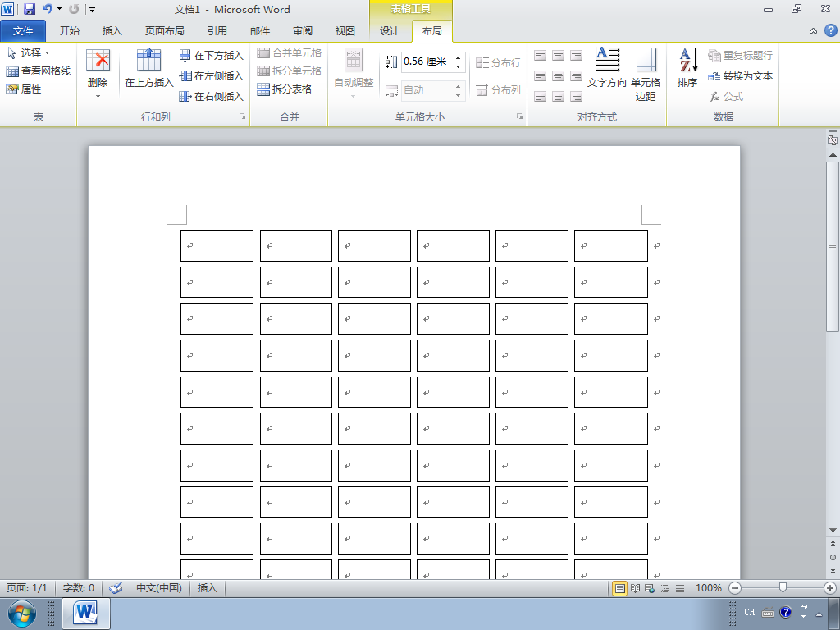
Task: Switch to Print Layout view
Action: pyautogui.click(x=620, y=588)
